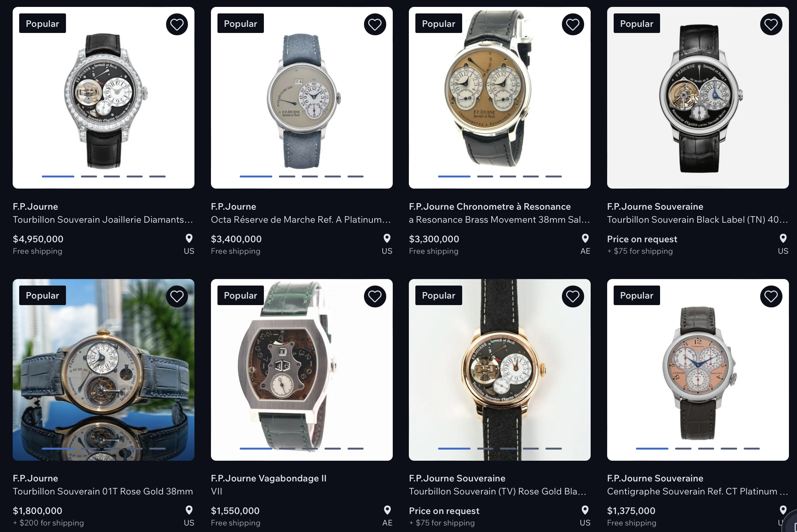Click heart icon on Centigraphe Souverain listing

point(771,296)
